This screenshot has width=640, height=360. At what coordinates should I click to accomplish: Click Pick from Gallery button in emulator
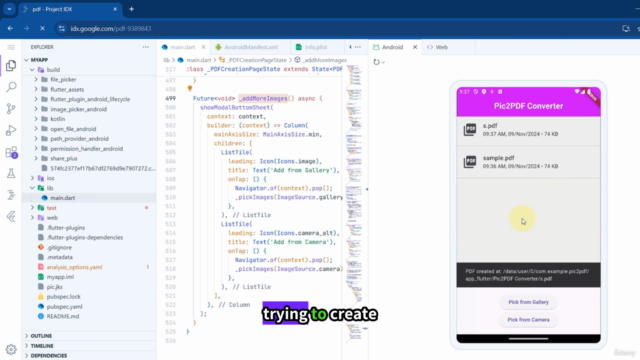[x=528, y=302]
